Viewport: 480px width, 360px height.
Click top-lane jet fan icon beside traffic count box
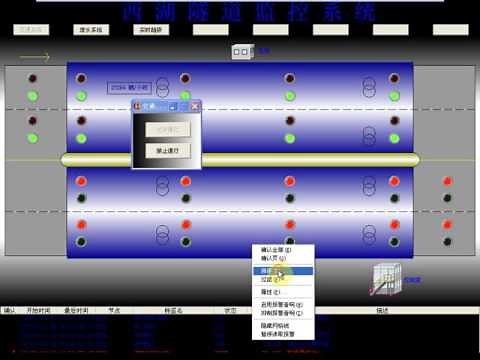(x=163, y=87)
